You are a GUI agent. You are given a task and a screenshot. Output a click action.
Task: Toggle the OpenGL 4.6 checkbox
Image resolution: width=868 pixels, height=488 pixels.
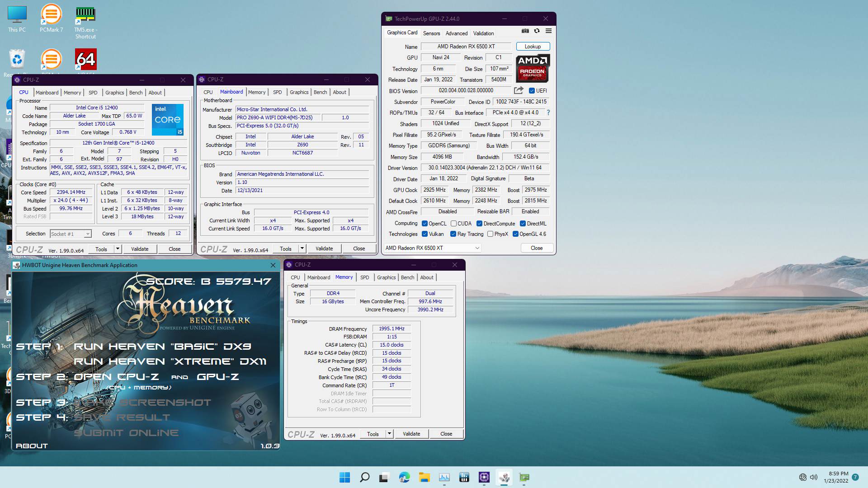[515, 234]
